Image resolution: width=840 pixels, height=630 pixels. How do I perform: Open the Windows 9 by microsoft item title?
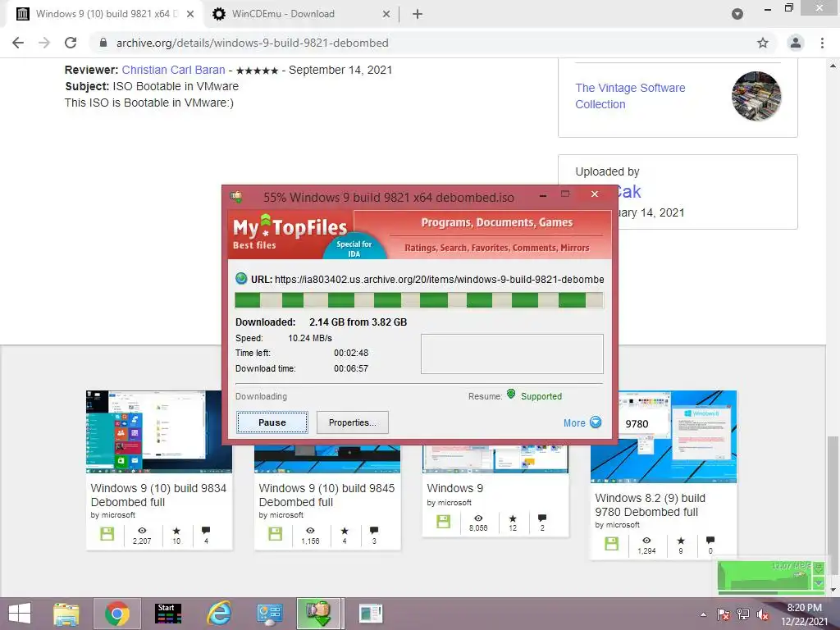point(454,488)
